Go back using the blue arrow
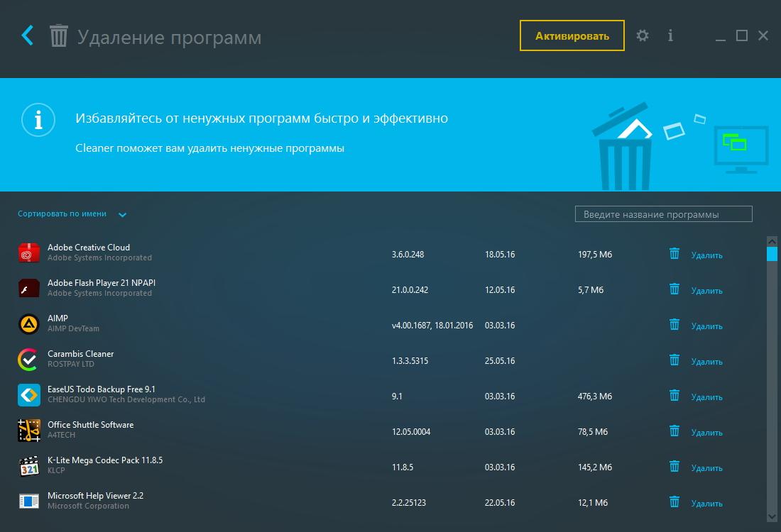The height and width of the screenshot is (532, 781). coord(28,35)
